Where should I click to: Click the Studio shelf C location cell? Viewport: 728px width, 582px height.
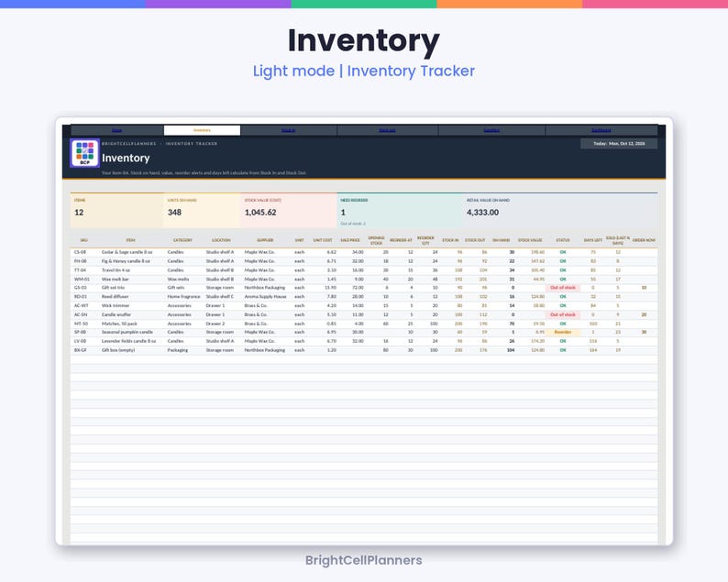220,297
